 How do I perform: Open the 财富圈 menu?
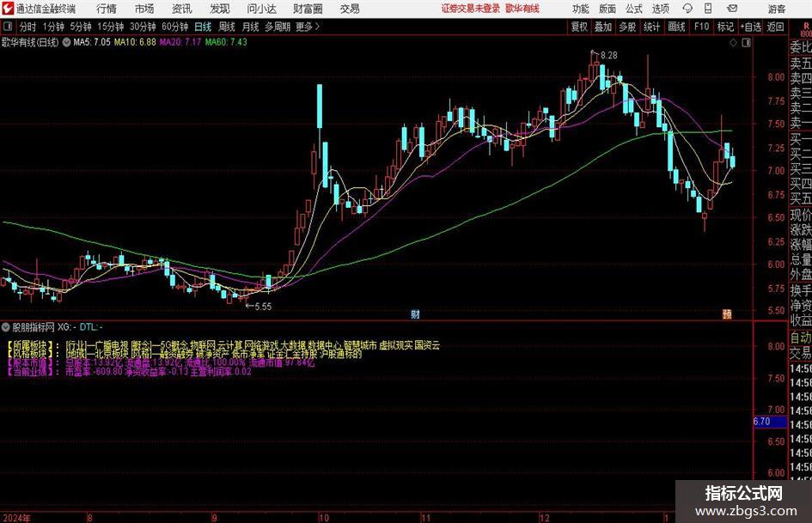click(308, 9)
